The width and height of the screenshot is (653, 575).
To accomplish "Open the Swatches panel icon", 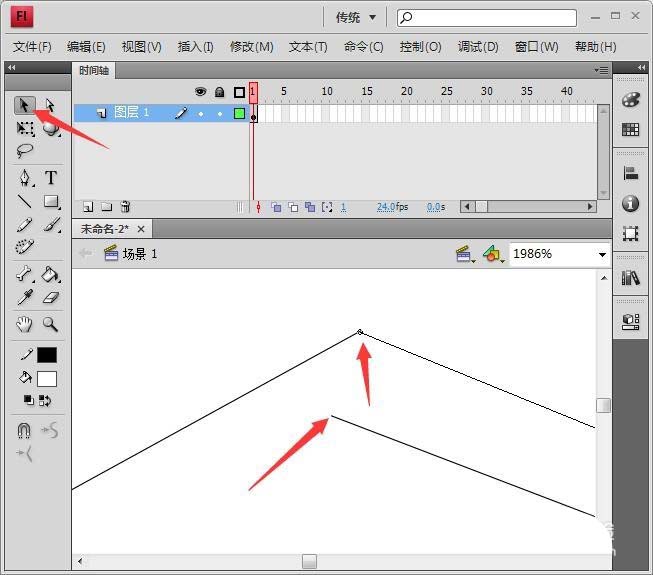I will [631, 129].
